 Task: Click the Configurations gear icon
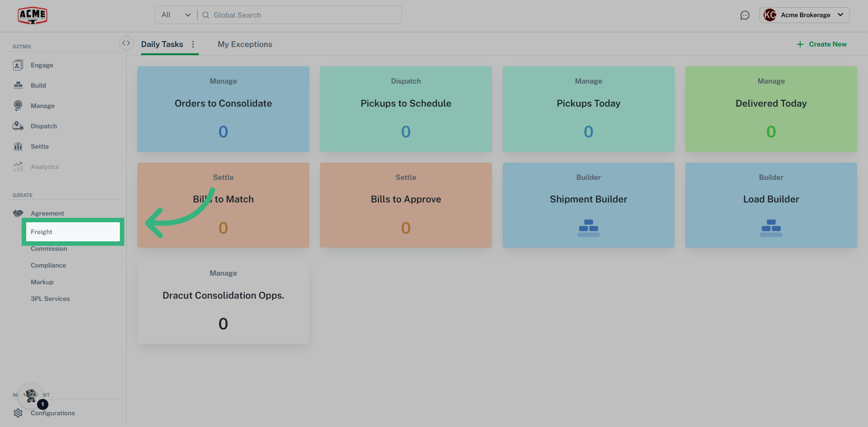[x=18, y=413]
